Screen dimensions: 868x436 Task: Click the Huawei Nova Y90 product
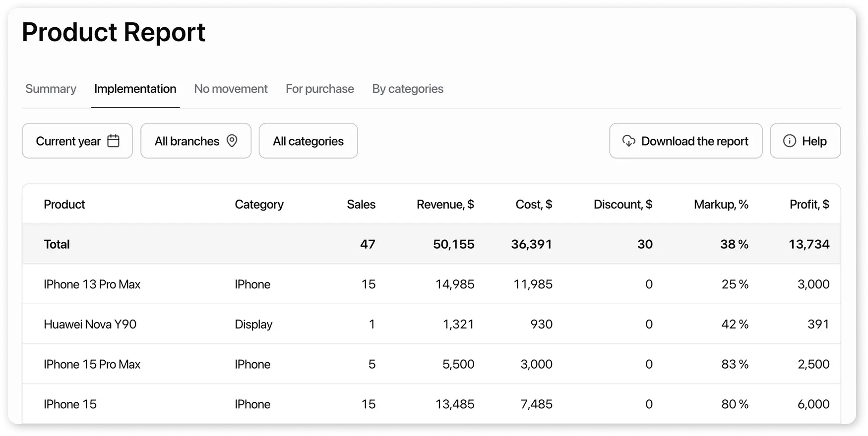[90, 324]
